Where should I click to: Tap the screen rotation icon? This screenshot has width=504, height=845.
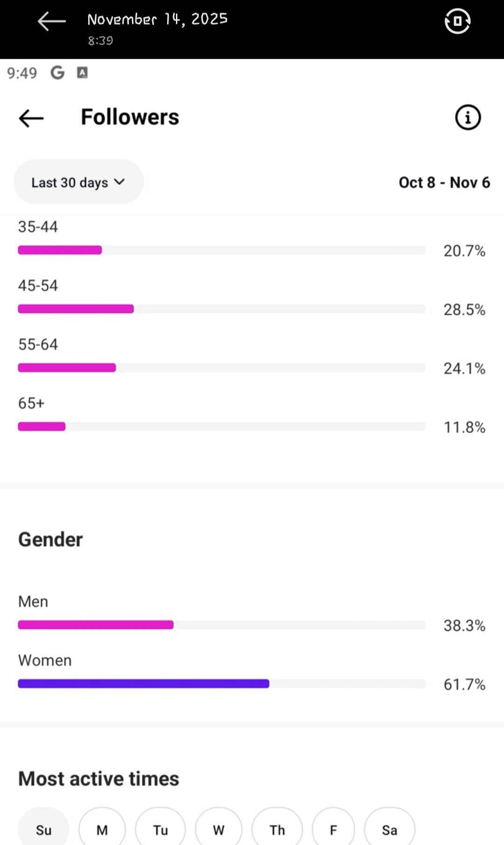457,21
